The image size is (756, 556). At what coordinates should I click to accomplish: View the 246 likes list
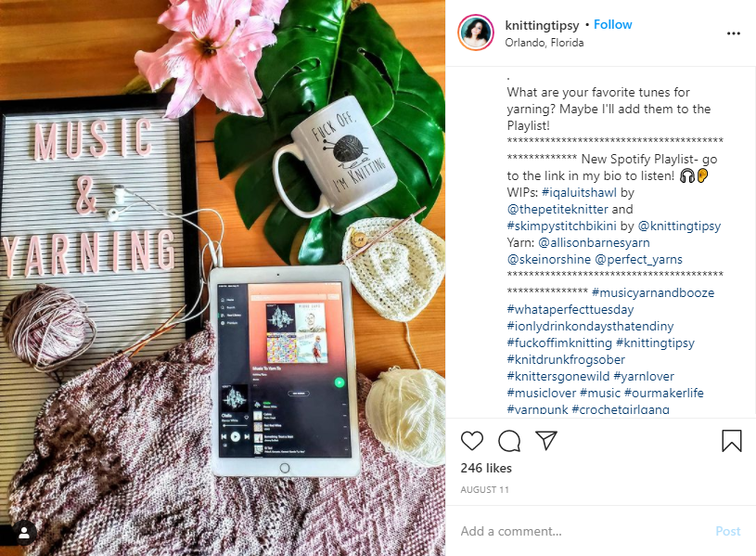click(x=486, y=468)
